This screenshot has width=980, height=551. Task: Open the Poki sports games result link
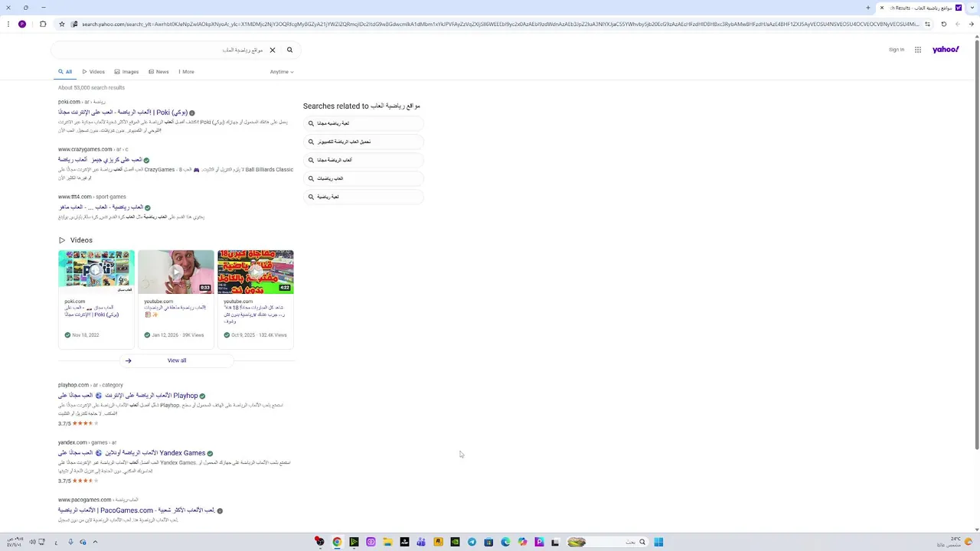pos(122,112)
